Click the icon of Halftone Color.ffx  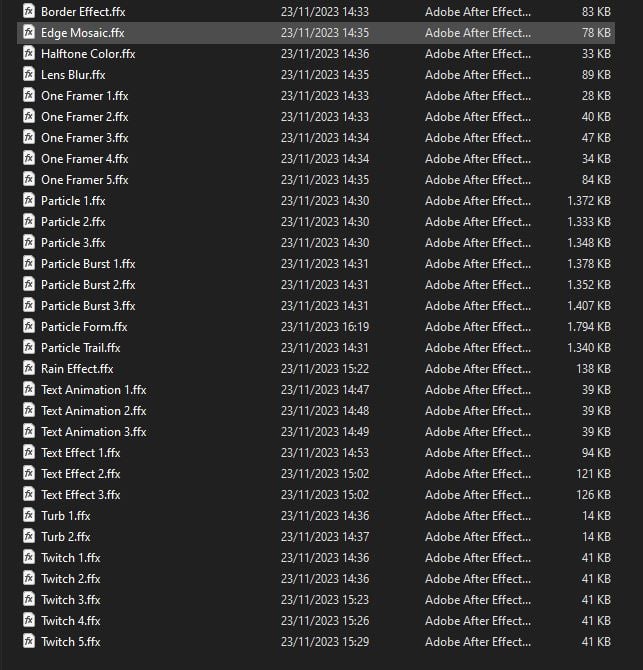coord(29,53)
